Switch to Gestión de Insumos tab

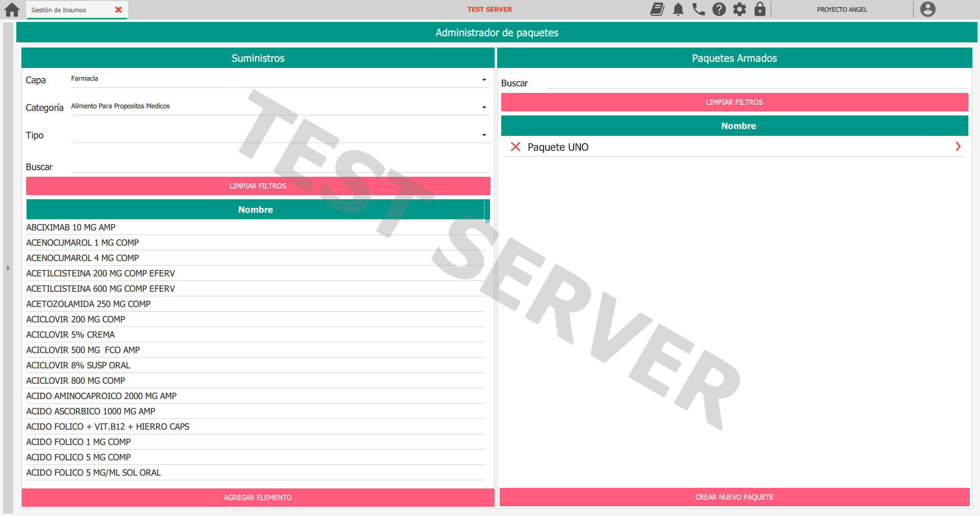coord(59,10)
